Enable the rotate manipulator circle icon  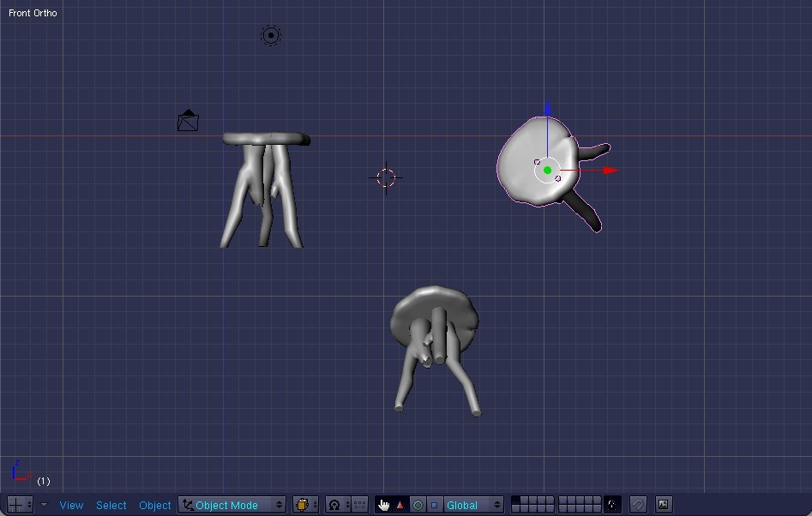418,506
